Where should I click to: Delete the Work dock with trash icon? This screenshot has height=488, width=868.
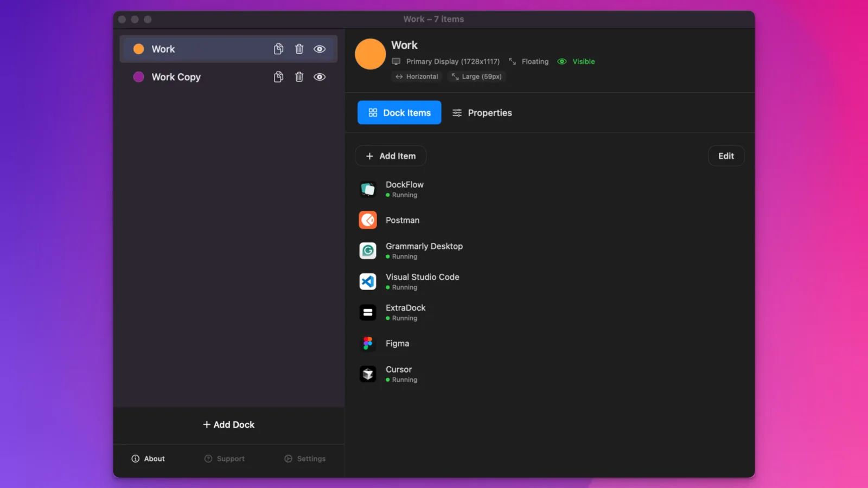point(299,49)
